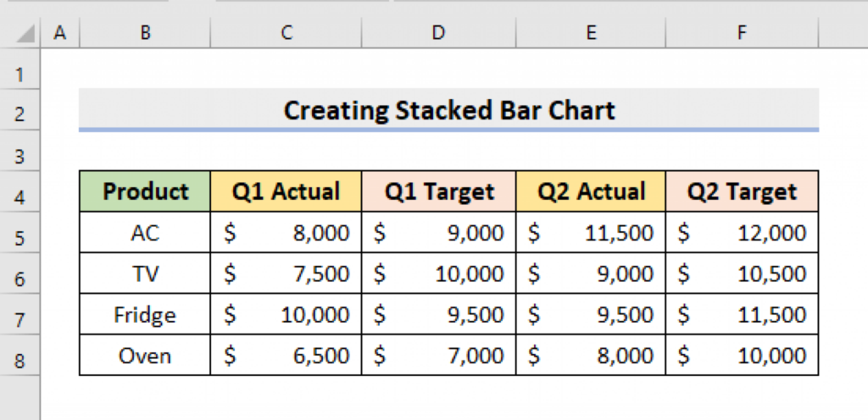Select row 4 header
Viewport: 868px width, 420px height.
pyautogui.click(x=21, y=197)
